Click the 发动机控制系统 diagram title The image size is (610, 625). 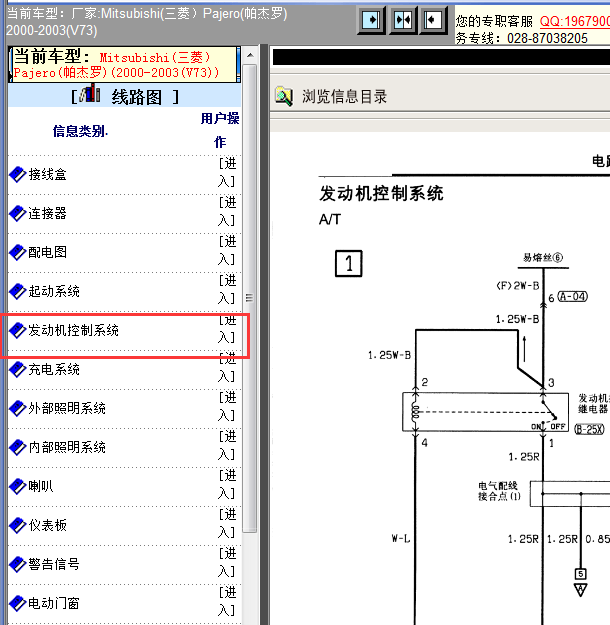(381, 194)
